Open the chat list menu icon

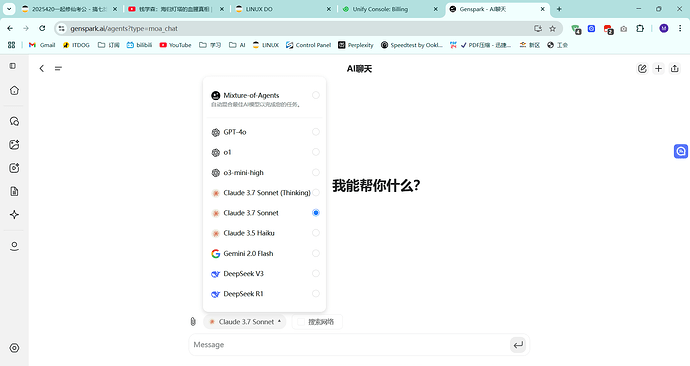tap(58, 68)
